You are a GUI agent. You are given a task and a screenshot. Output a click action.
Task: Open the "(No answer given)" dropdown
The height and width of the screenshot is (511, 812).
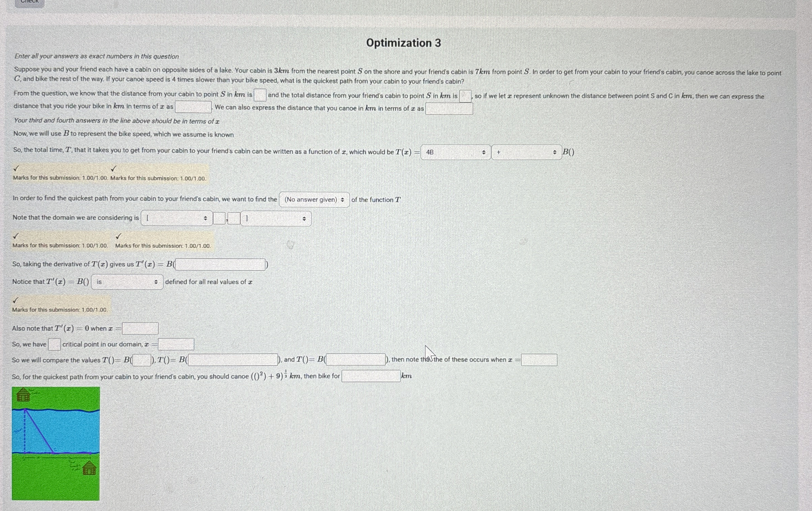(x=314, y=200)
